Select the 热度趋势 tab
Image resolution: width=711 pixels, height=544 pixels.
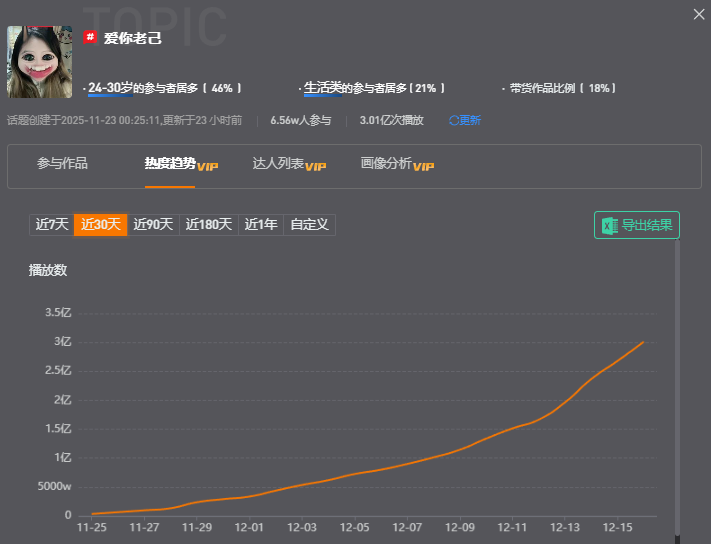(x=170, y=164)
